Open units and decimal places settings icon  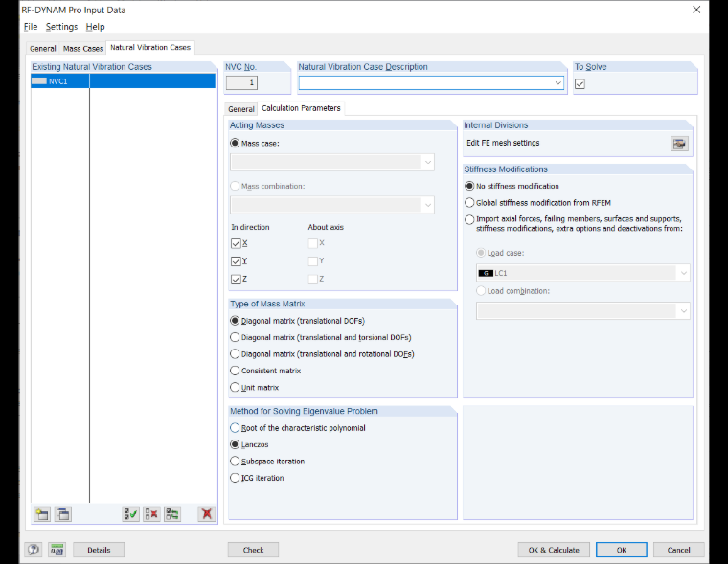57,550
